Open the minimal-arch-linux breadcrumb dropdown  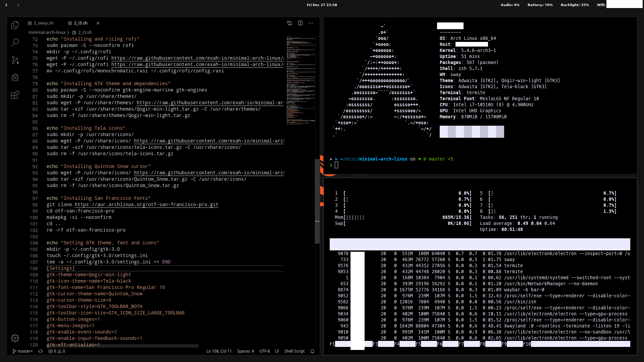(47, 33)
